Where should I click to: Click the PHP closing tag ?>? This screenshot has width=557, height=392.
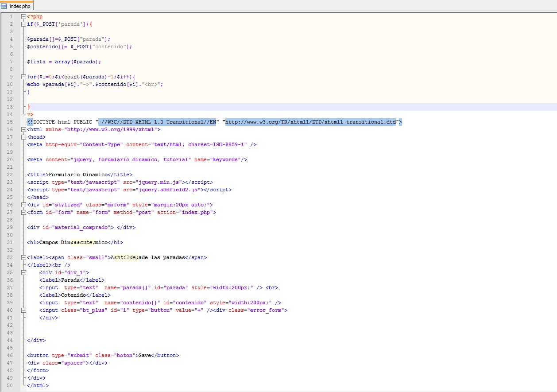[30, 114]
